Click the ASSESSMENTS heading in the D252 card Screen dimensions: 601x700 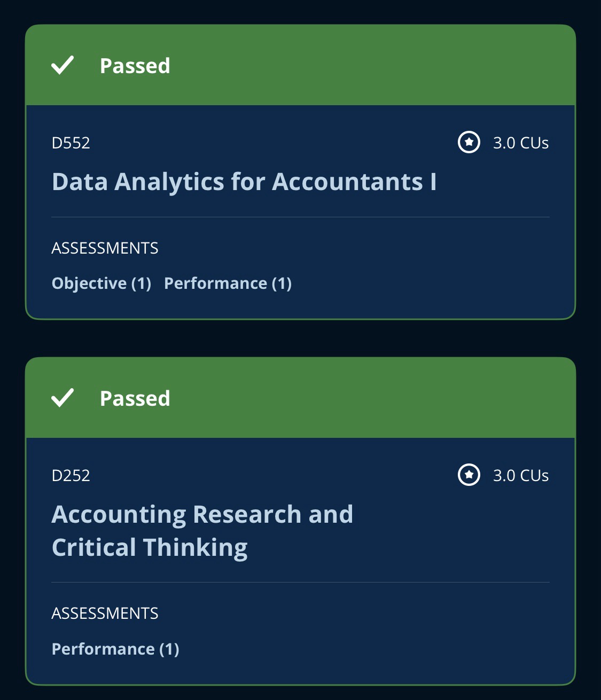pos(105,614)
